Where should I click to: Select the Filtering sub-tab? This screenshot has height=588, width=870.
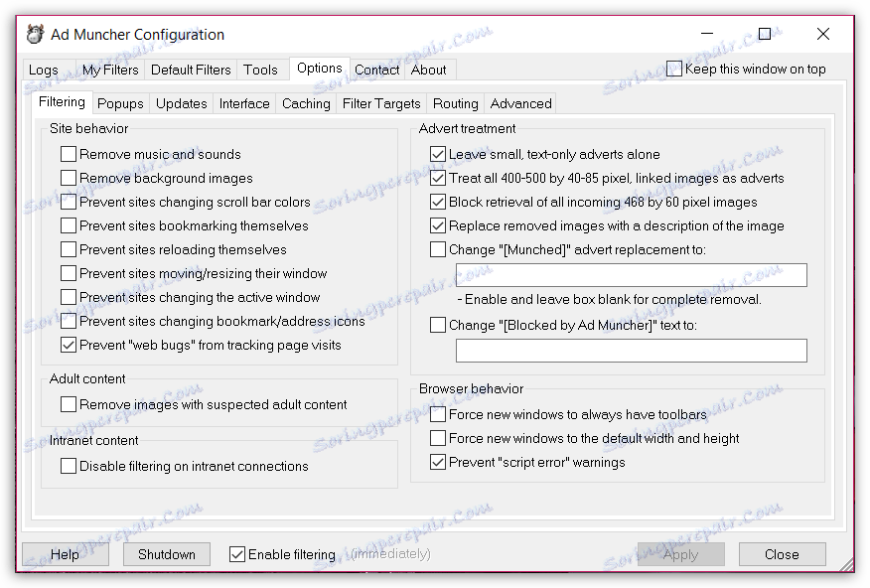[62, 102]
